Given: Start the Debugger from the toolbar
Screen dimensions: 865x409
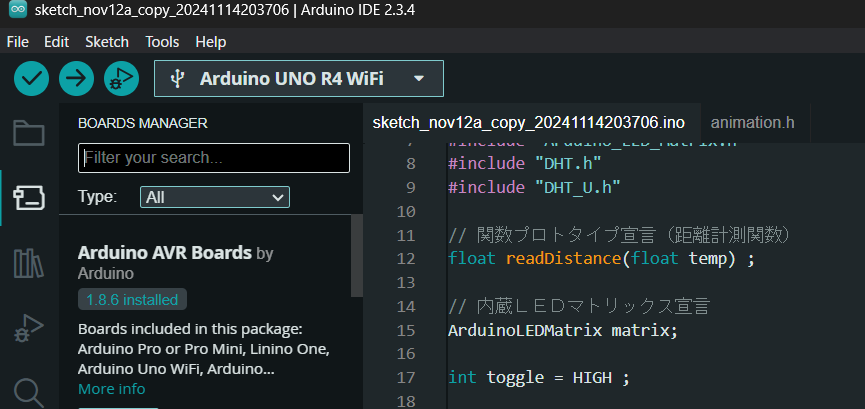Looking at the screenshot, I should 120,79.
